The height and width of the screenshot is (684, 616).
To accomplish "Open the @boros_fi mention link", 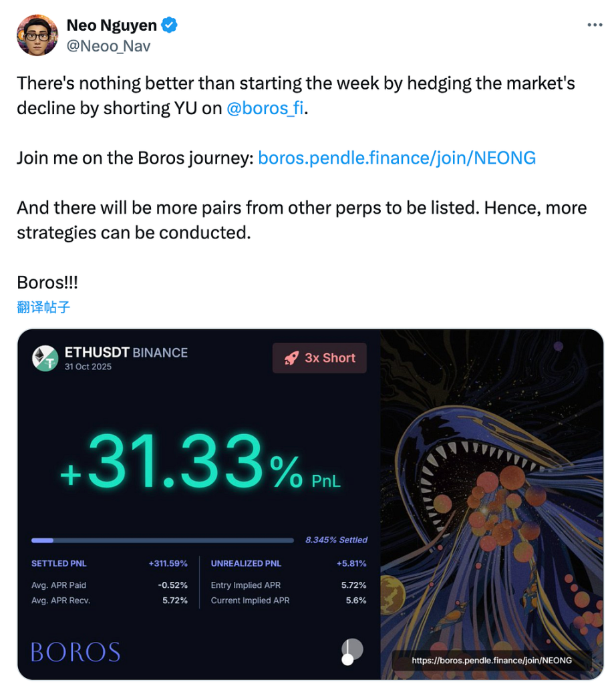I will coord(265,108).
